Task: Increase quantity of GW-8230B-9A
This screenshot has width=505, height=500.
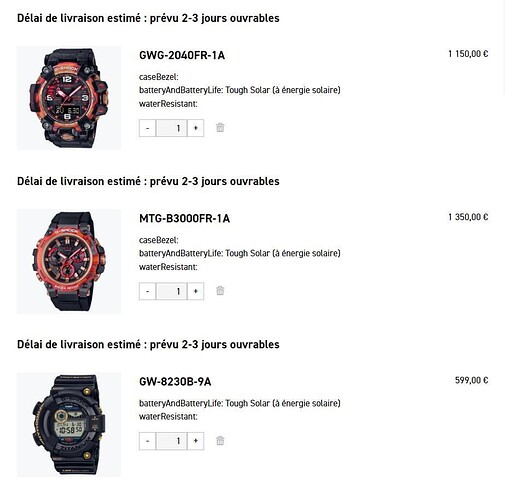Action: (196, 441)
